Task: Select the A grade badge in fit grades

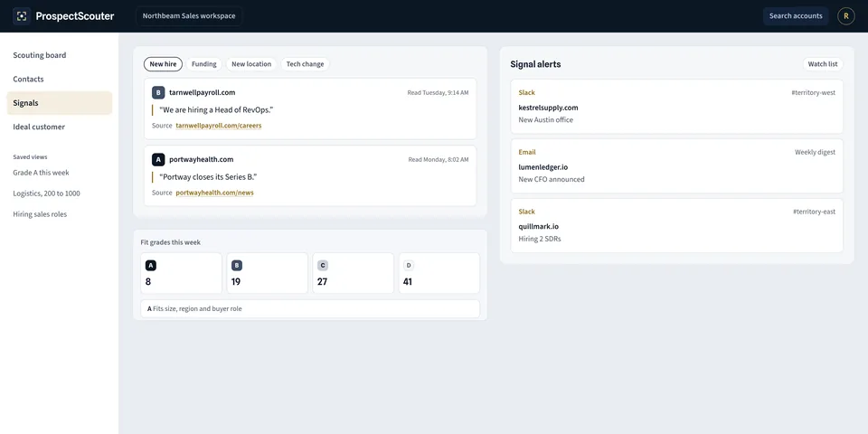Action: (x=151, y=266)
